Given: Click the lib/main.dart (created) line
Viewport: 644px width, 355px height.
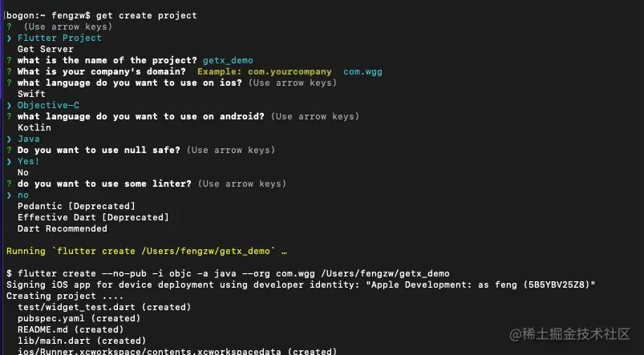Looking at the screenshot, I should click(x=82, y=341).
